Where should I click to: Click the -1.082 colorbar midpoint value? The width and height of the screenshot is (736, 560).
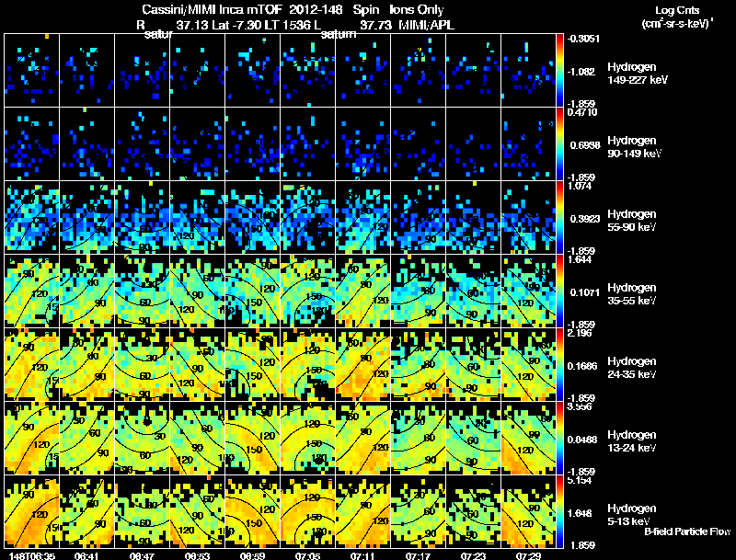(581, 72)
